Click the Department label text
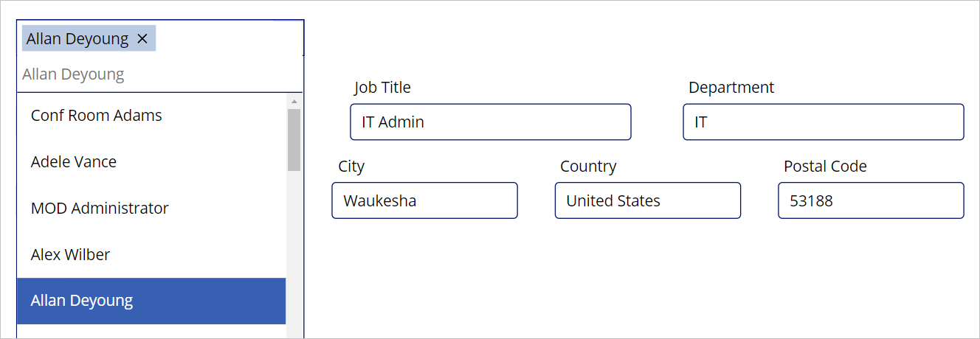980x339 pixels. point(731,88)
